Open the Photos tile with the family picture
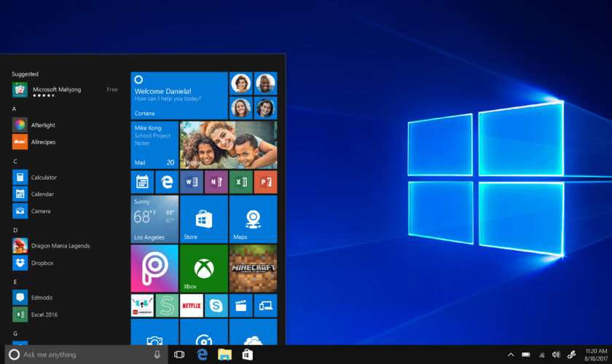Viewport: 612px width, 364px height. (228, 145)
